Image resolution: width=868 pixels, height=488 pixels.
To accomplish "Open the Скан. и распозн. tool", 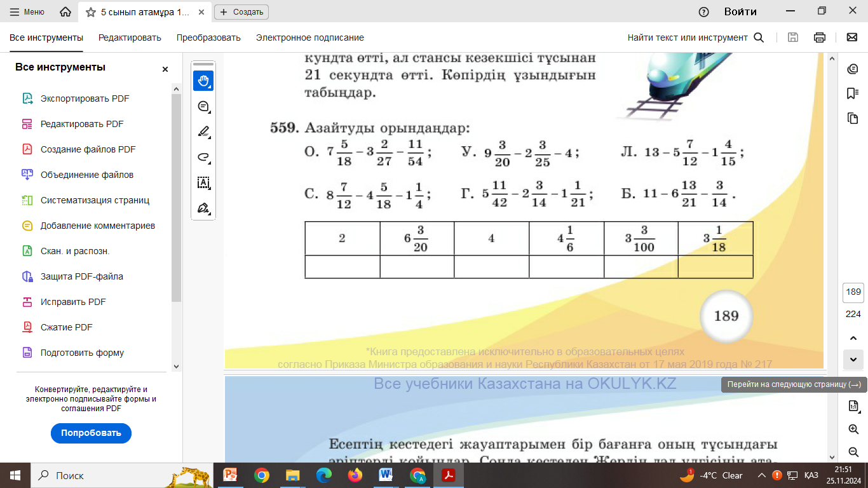I will pyautogui.click(x=75, y=251).
